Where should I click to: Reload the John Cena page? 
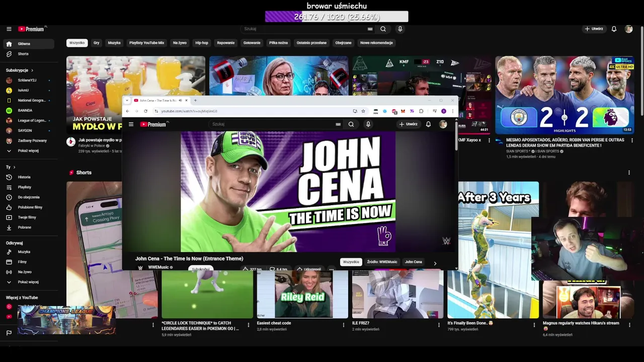coord(145,111)
